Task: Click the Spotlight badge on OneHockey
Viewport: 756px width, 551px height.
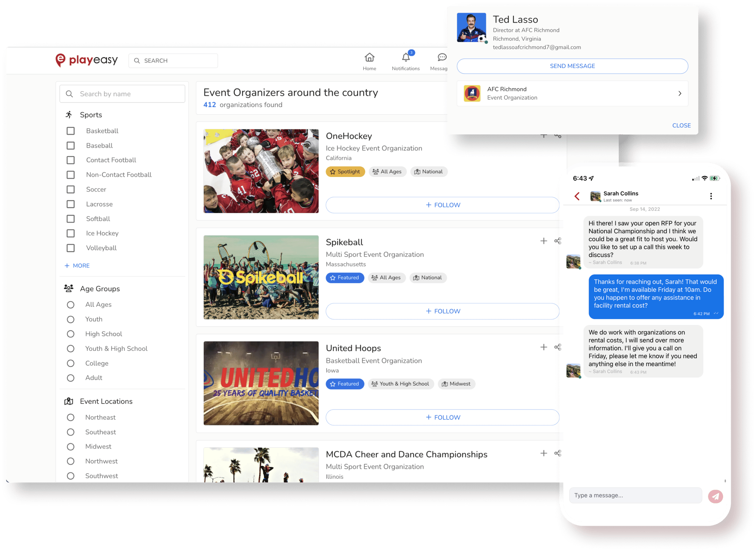Action: click(345, 172)
